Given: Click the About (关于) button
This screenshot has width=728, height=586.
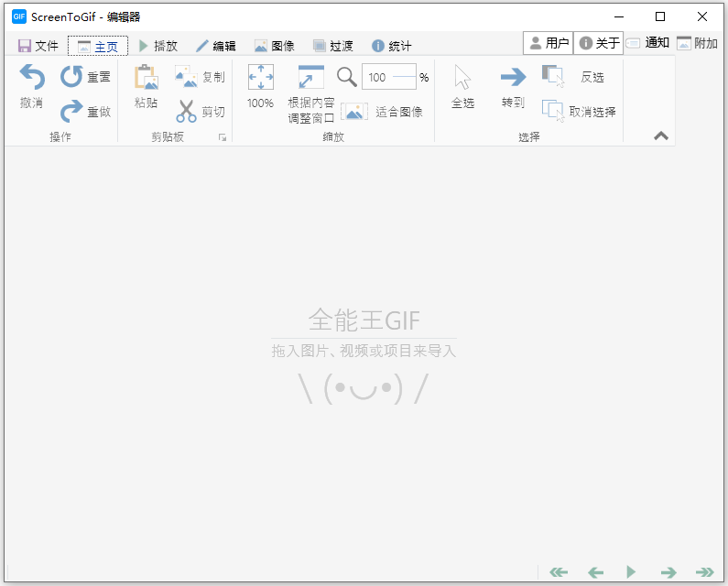Looking at the screenshot, I should coord(599,43).
